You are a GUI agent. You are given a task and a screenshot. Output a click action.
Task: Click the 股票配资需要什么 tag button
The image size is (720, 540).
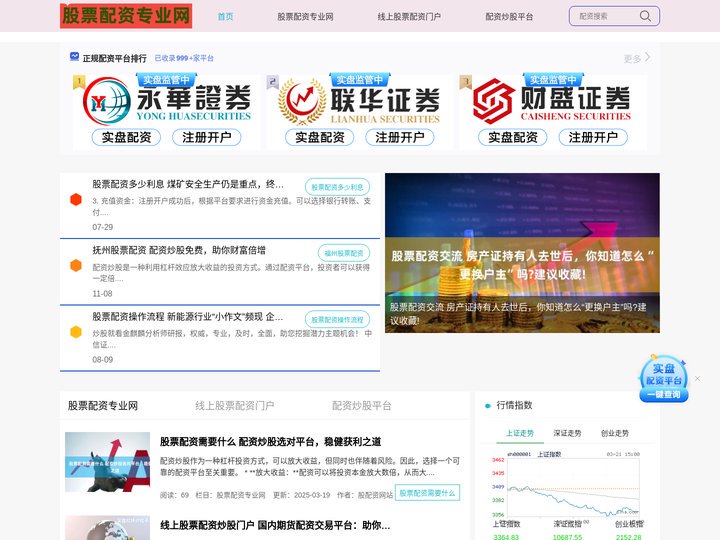click(x=427, y=493)
